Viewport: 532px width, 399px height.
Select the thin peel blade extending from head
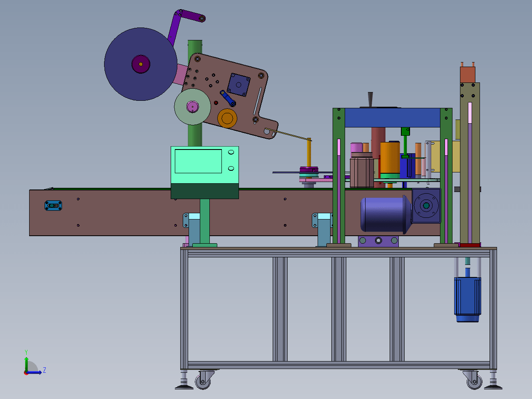(x=288, y=134)
